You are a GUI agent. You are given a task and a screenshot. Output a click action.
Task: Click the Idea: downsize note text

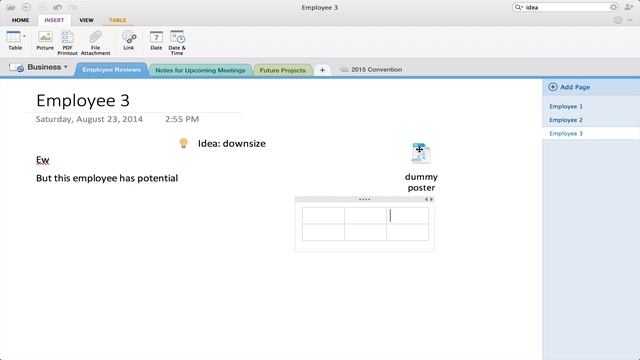[232, 144]
